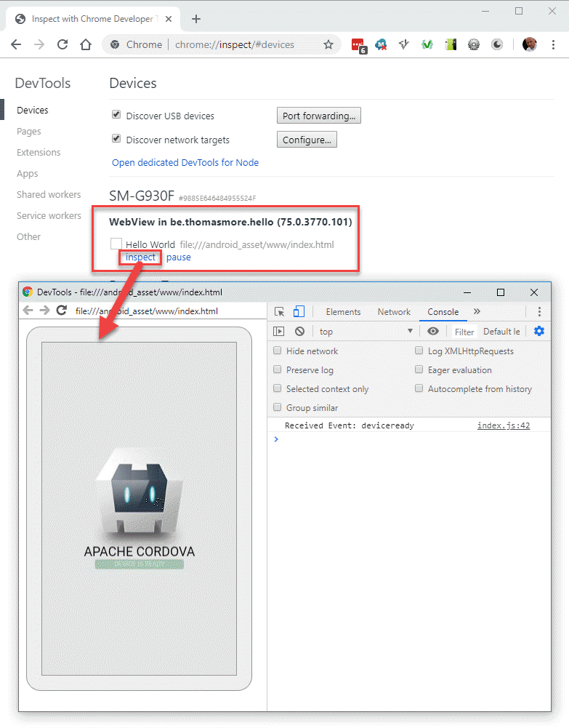The width and height of the screenshot is (569, 728).
Task: Switch to Network tab
Action: [394, 312]
